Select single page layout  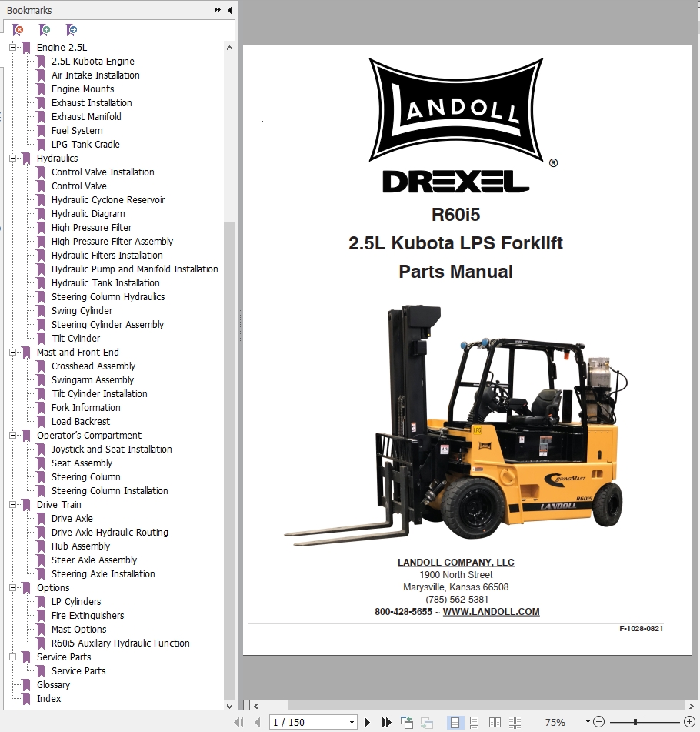pyautogui.click(x=455, y=722)
